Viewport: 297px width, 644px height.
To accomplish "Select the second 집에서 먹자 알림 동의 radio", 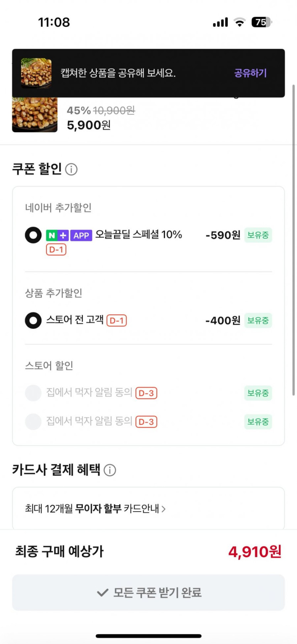I will pyautogui.click(x=33, y=422).
